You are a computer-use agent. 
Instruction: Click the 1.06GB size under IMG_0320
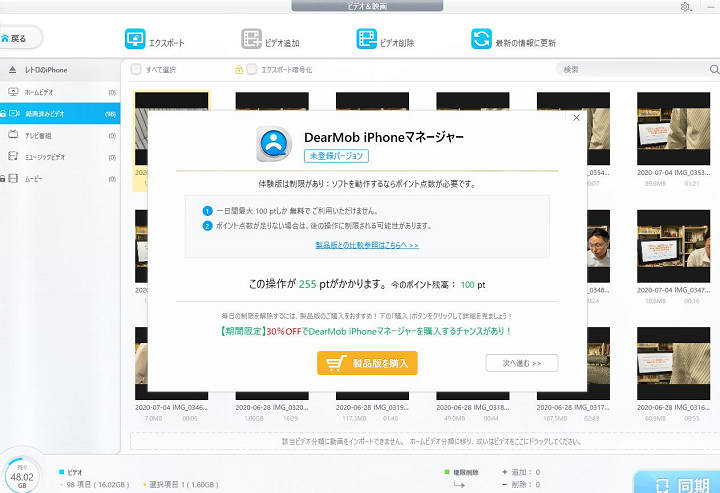click(254, 419)
